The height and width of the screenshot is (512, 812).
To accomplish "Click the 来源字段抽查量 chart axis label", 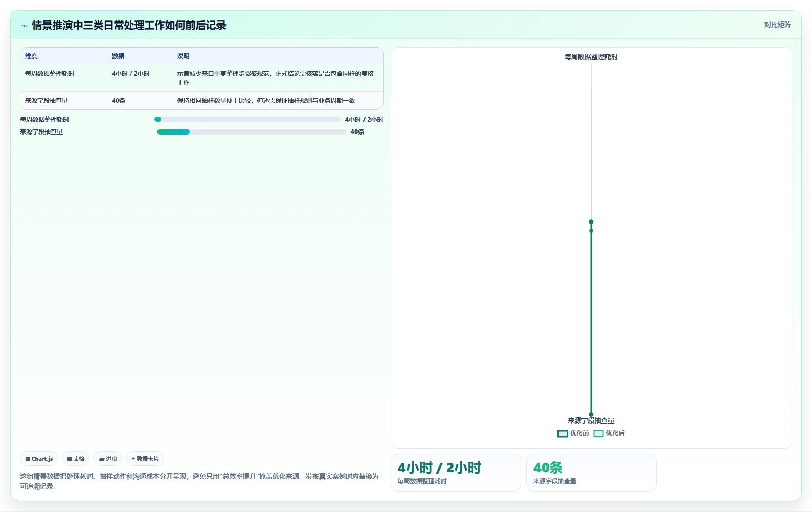I will point(591,420).
